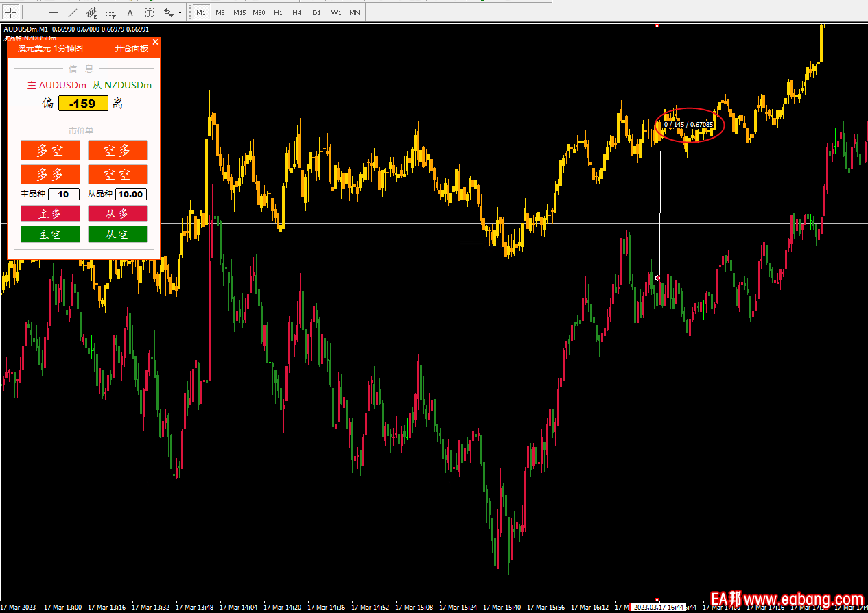This screenshot has width=868, height=613.
Task: Click the 主 AUDUSDm symbol label
Action: tap(57, 86)
